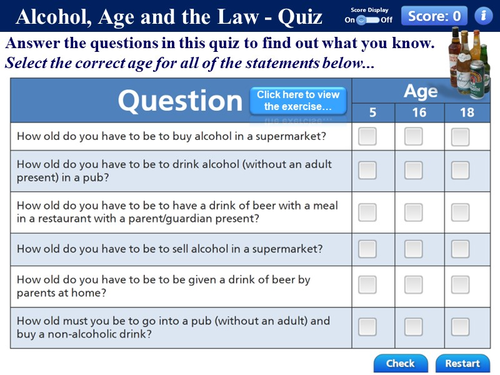
Task: Select age 18 for beer given at home
Action: 460,285
